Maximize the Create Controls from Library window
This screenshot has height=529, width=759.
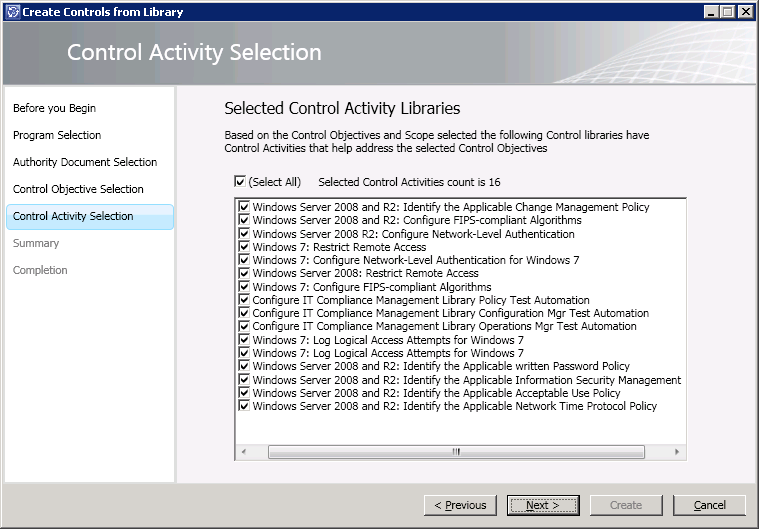[x=727, y=12]
